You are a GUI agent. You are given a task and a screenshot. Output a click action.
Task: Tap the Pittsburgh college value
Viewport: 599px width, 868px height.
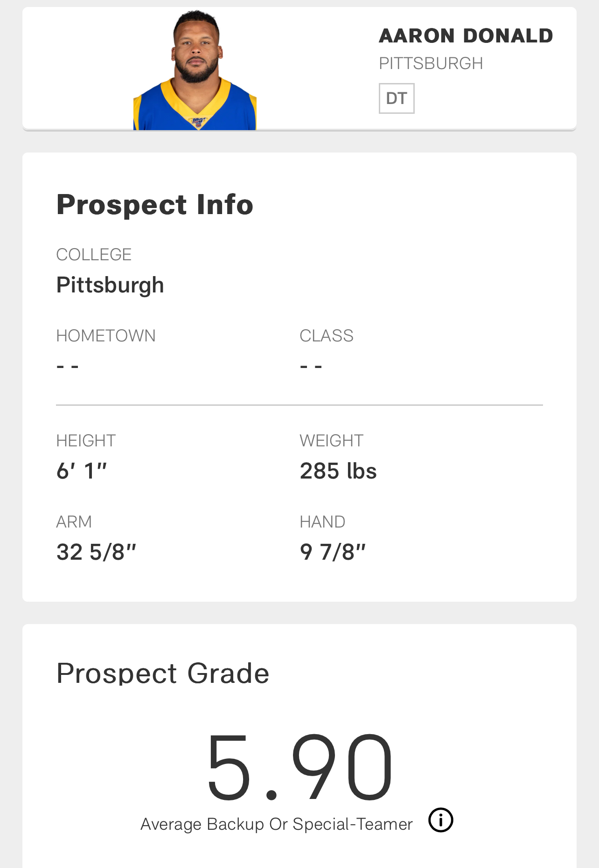110,285
